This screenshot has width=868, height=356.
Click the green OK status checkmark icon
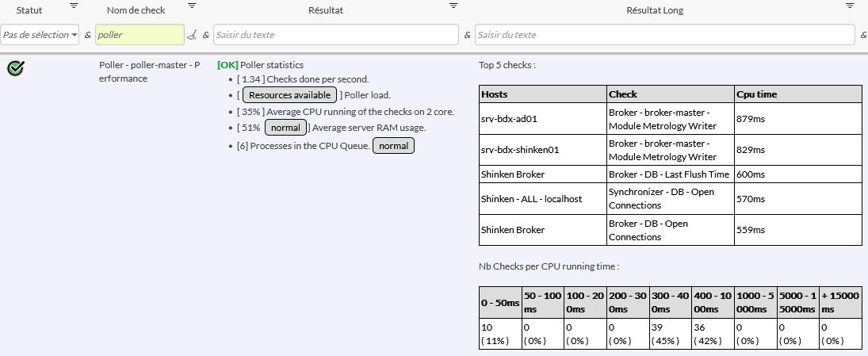point(15,68)
